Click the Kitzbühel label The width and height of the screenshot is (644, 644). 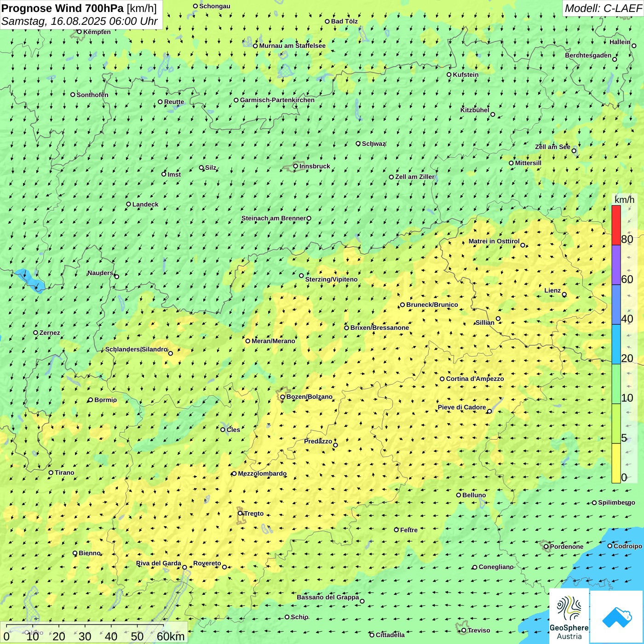coord(475,110)
